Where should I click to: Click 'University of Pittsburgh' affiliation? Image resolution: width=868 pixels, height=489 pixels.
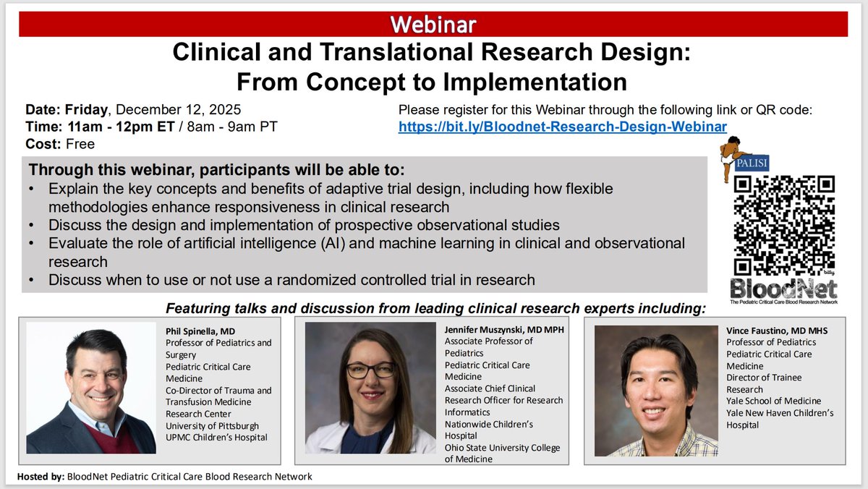pyautogui.click(x=212, y=426)
